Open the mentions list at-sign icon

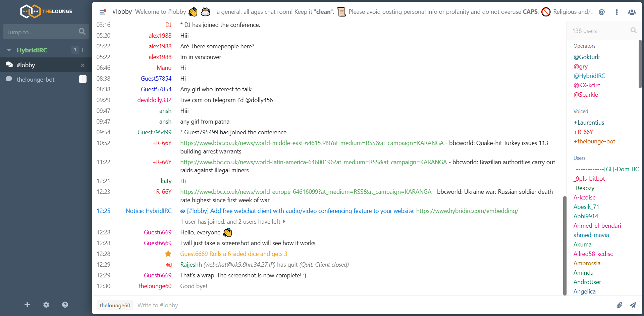[602, 12]
